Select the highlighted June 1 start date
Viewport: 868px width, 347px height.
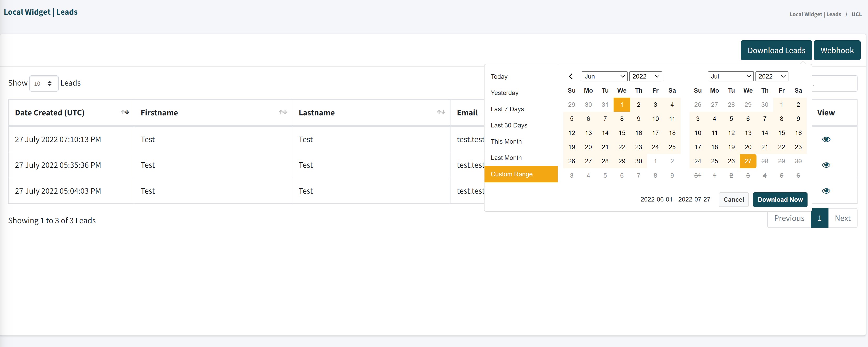click(622, 104)
